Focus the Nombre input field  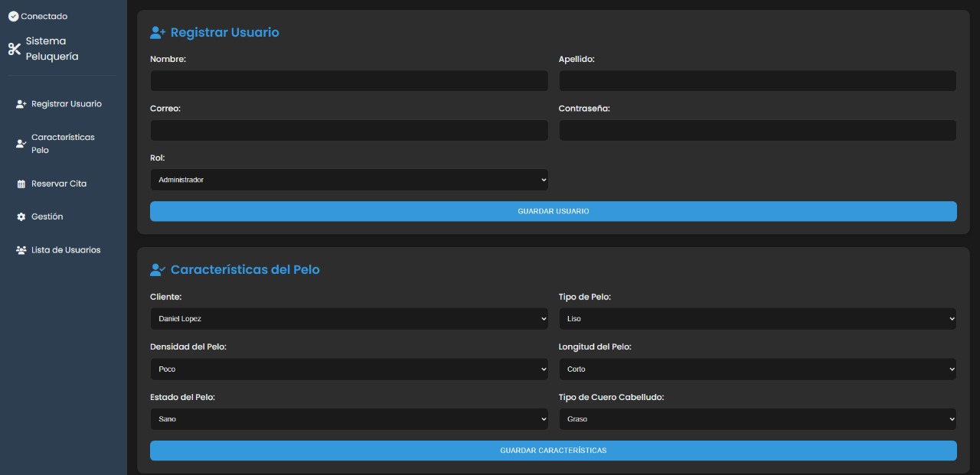point(349,81)
